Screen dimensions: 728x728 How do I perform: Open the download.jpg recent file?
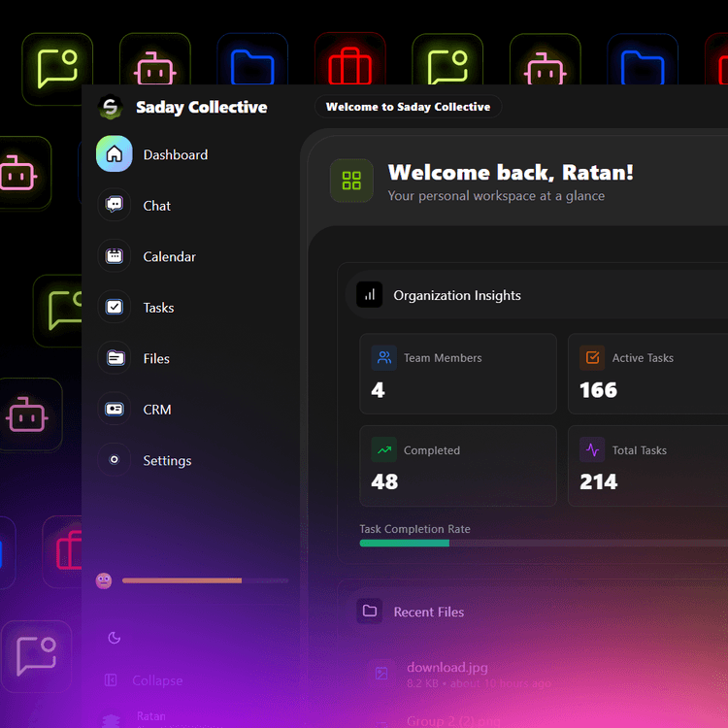[x=447, y=668]
